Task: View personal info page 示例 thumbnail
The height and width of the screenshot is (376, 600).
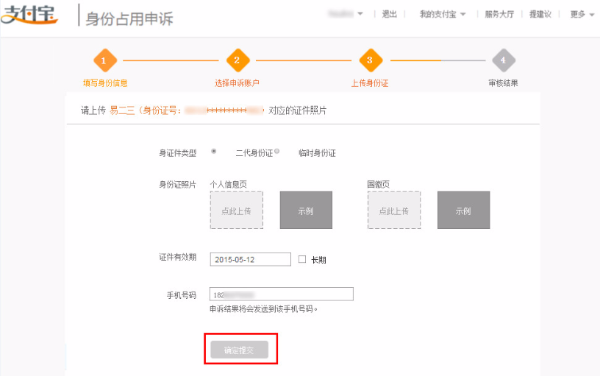Action: click(x=306, y=210)
